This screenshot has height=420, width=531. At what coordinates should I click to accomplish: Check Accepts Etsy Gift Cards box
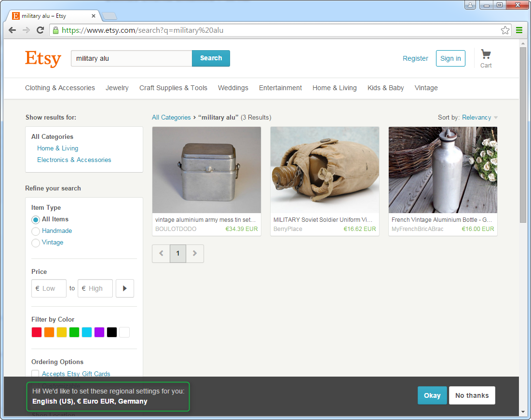click(x=35, y=373)
